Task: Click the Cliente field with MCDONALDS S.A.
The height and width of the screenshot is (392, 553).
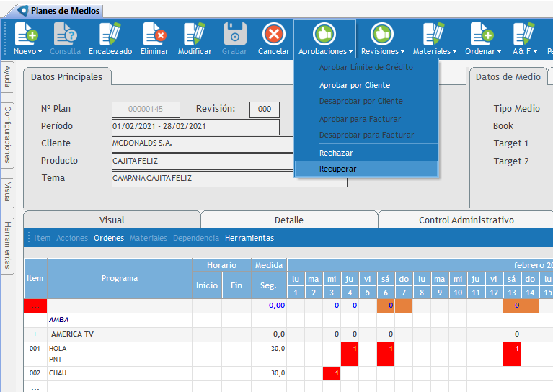Action: [x=195, y=144]
